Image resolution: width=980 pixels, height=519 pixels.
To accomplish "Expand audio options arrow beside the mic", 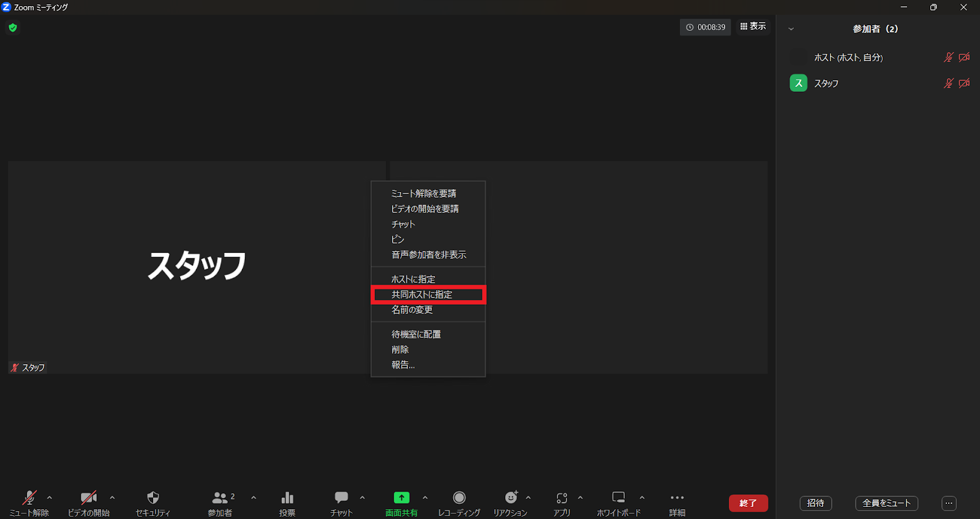I will pyautogui.click(x=50, y=498).
